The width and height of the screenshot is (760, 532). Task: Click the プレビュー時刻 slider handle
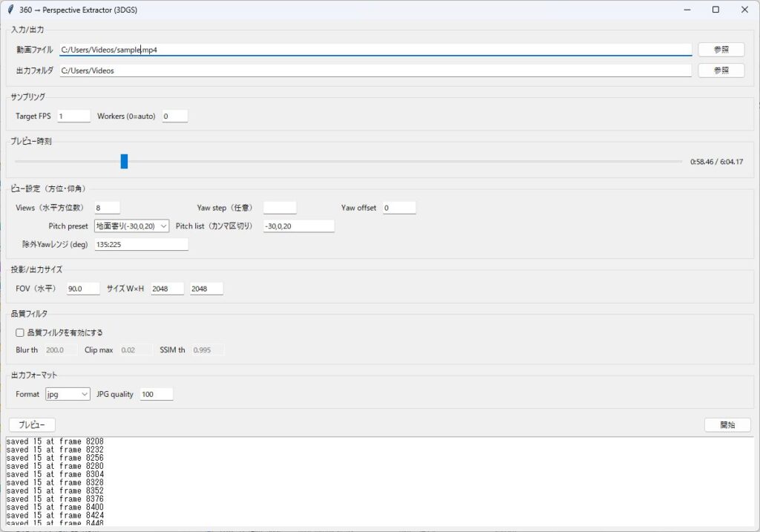point(124,161)
